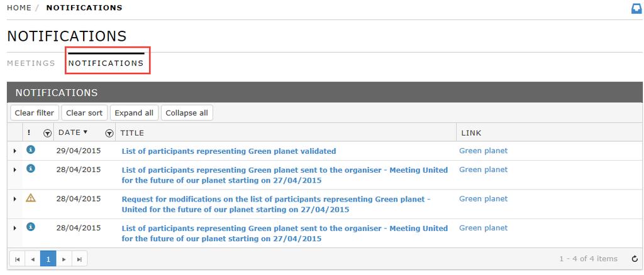
Task: Open the filter icon on the priority column
Action: tap(48, 133)
